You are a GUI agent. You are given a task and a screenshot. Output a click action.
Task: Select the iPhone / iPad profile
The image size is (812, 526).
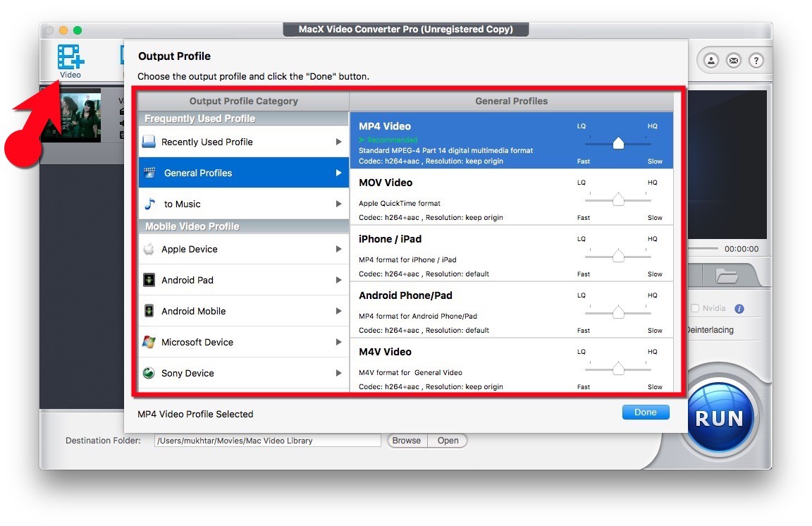(512, 253)
